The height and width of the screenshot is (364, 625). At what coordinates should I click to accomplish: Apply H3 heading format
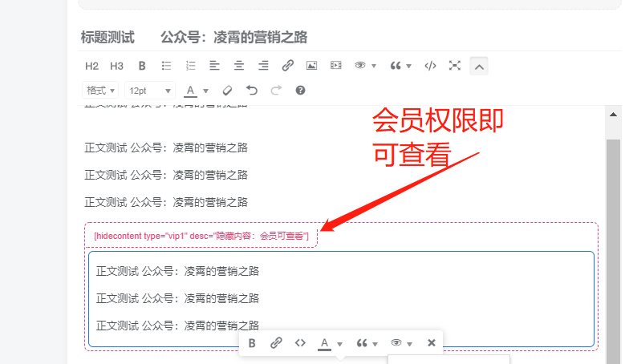pyautogui.click(x=116, y=66)
